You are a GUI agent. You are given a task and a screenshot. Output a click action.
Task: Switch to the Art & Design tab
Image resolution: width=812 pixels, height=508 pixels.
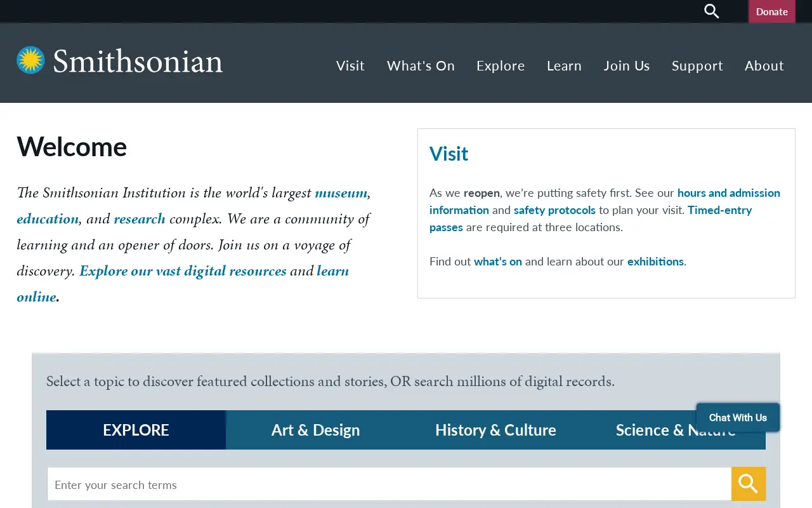tap(315, 430)
